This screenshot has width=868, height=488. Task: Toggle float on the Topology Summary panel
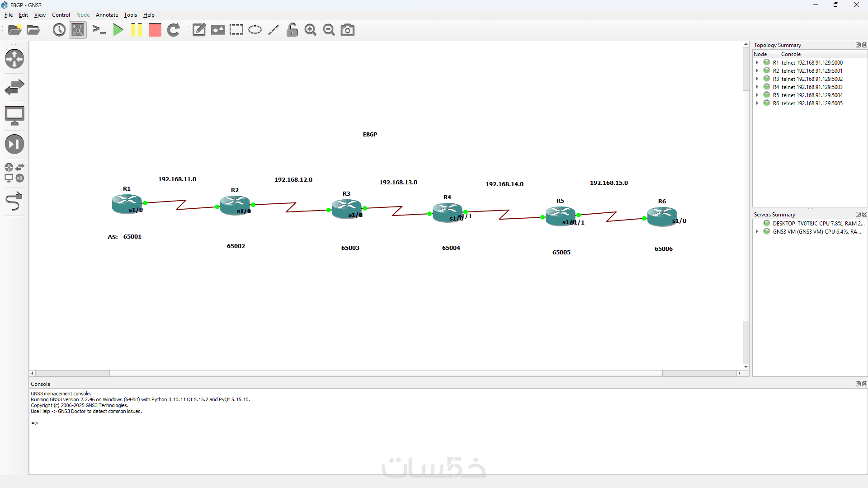pyautogui.click(x=858, y=45)
